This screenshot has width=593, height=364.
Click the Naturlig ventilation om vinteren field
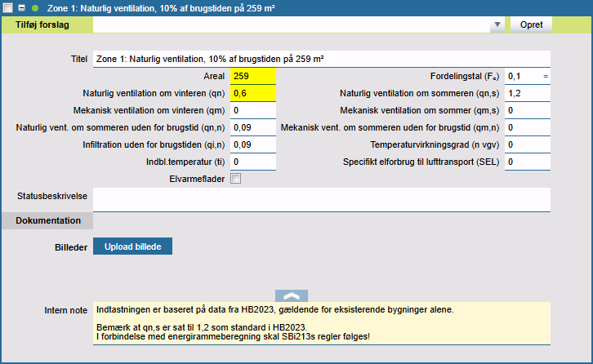(253, 93)
